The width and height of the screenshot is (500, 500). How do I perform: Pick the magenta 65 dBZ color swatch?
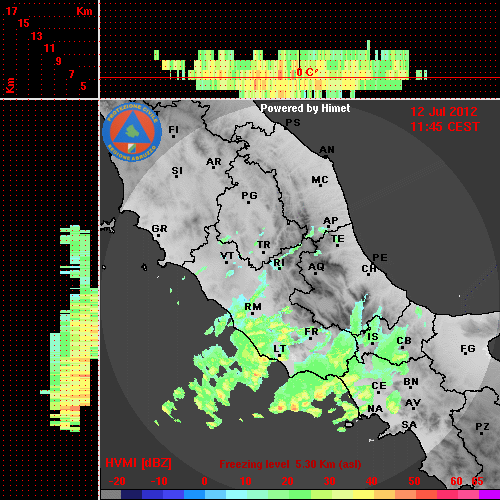[489, 495]
